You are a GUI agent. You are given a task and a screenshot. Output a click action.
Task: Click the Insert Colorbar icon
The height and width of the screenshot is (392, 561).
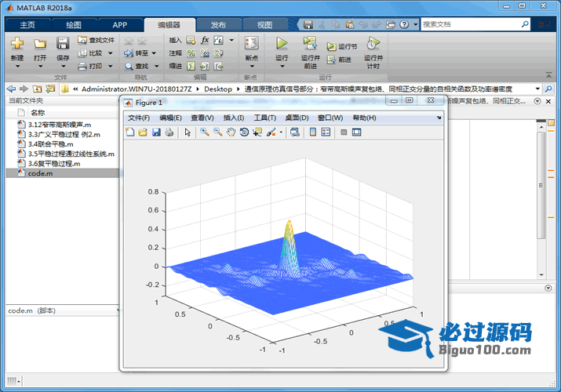point(313,132)
